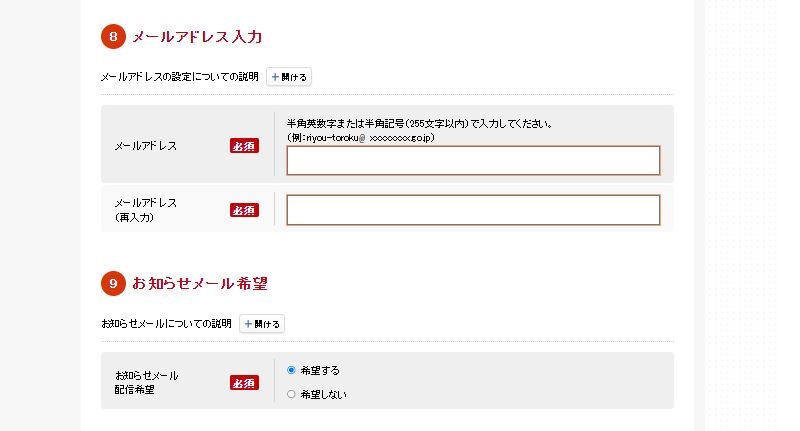
Task: Open the お知らせメール explanation using 開ける
Action: click(x=262, y=324)
